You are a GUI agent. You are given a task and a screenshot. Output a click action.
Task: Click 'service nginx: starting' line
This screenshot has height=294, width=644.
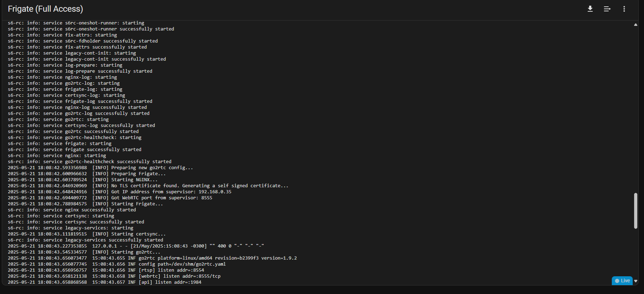[57, 156]
